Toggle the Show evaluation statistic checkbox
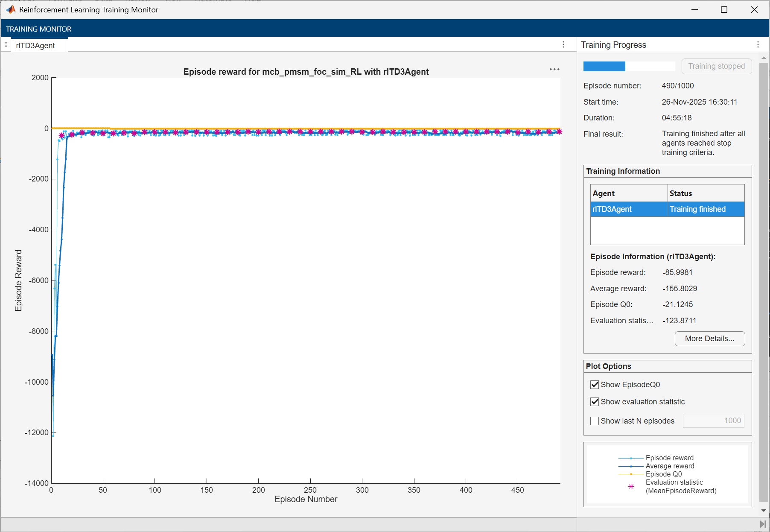 click(595, 402)
